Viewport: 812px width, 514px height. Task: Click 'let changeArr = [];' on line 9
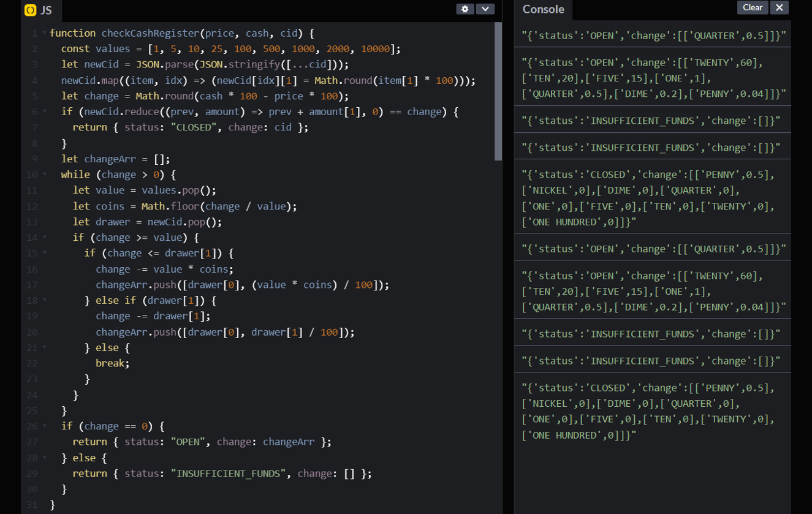[x=116, y=159]
